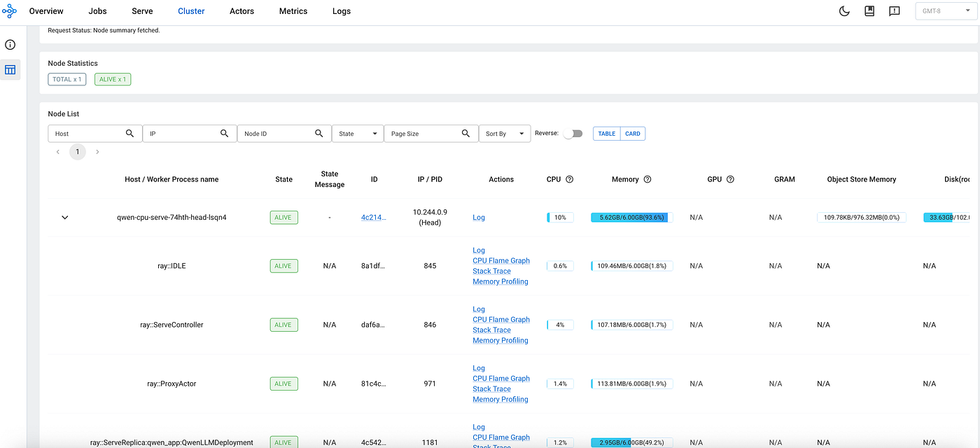The width and height of the screenshot is (980, 448).
Task: Click ID cell daf6a...
Action: [x=373, y=325]
